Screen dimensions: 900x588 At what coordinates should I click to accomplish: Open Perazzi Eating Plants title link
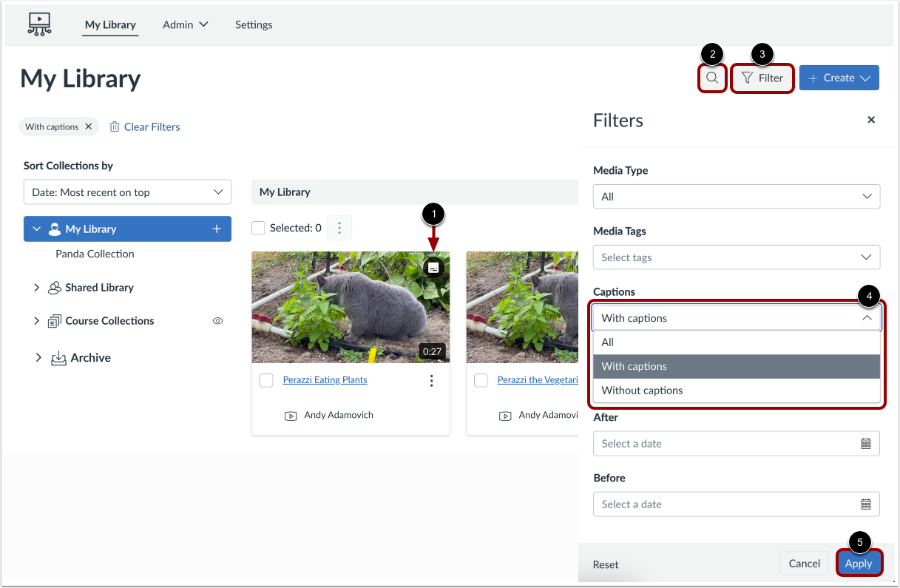click(x=325, y=380)
